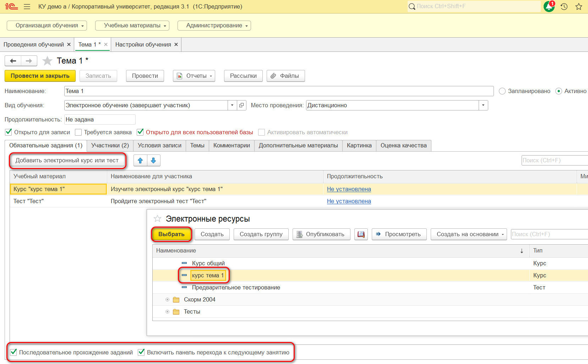Viewport: 588px width, 364px height.
Task: Move task up with blue arrow
Action: [140, 161]
